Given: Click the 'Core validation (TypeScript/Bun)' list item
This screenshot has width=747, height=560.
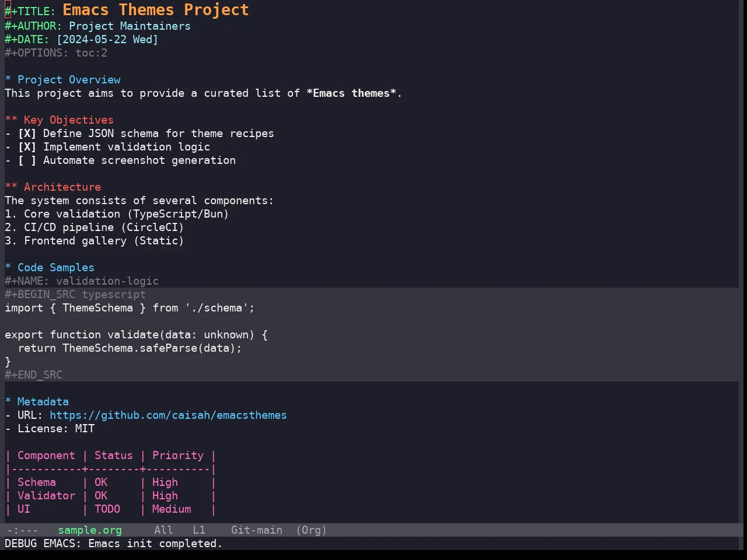Looking at the screenshot, I should click(117, 214).
